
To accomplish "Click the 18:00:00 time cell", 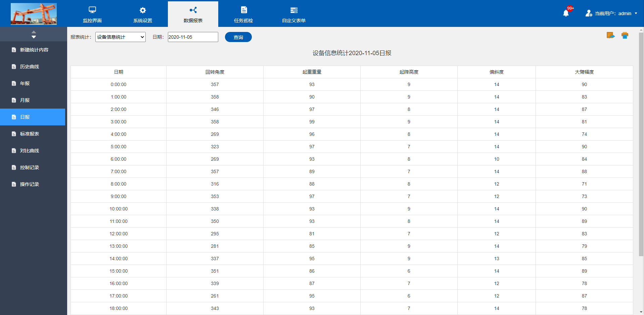I will 119,308.
